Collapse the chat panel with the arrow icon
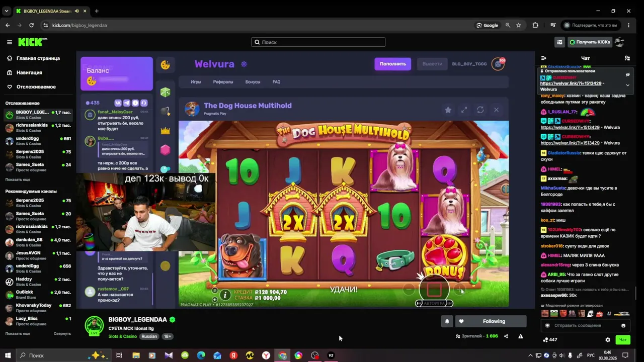This screenshot has height=362, width=644. 543,58
